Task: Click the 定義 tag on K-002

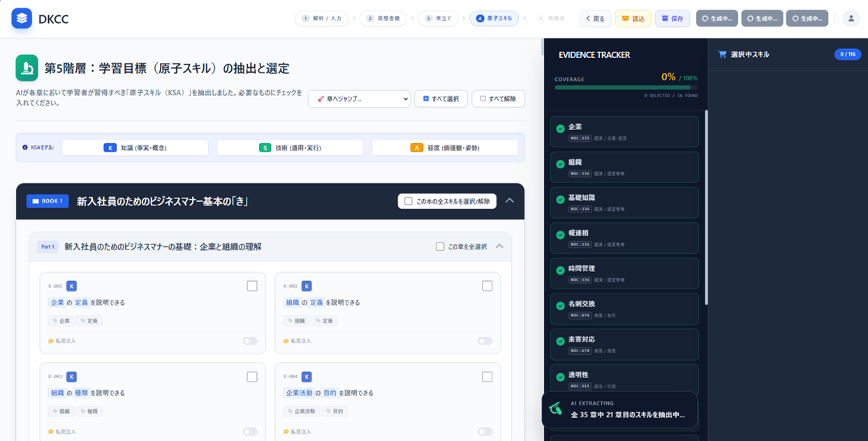Action: click(x=325, y=321)
